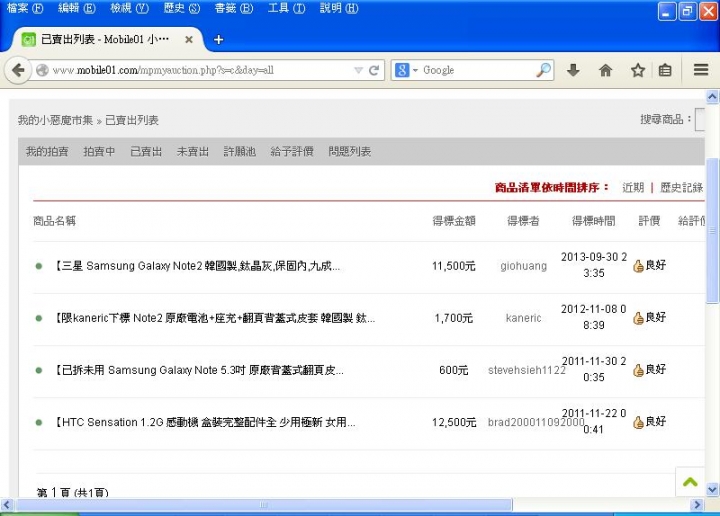720x516 pixels.
Task: Select the 600元 price cell
Action: point(454,370)
